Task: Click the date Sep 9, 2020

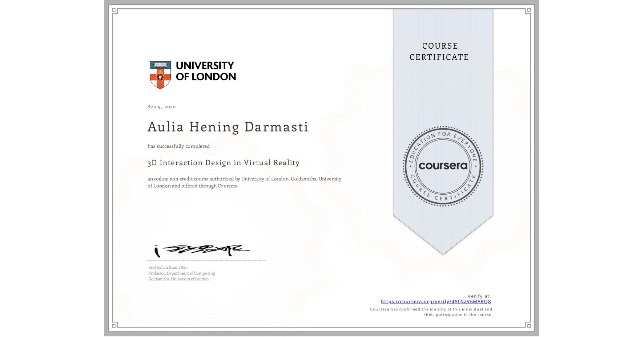Action: point(161,107)
